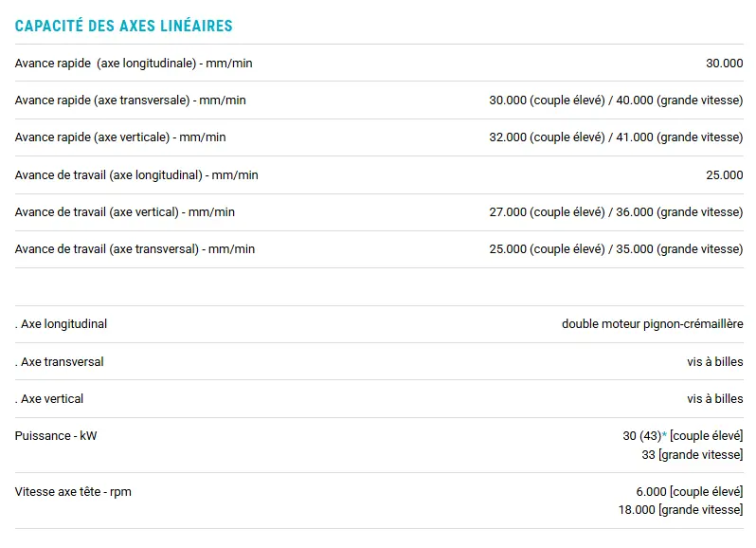Select the Avance de travail axe transversal label
This screenshot has width=756, height=548.
(x=135, y=249)
